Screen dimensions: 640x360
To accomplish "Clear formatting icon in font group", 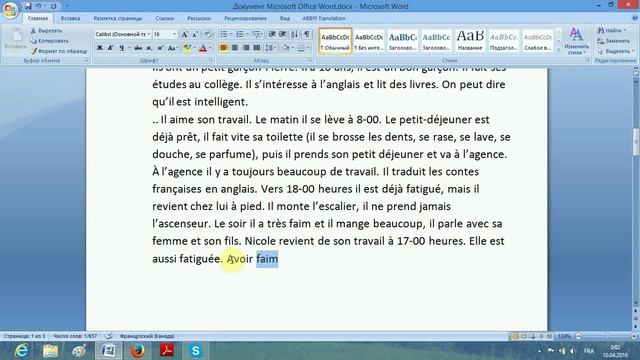I will click(207, 34).
